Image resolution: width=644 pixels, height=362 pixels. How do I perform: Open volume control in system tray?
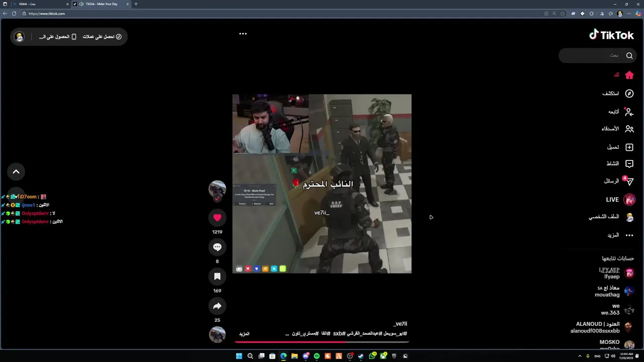point(613,356)
